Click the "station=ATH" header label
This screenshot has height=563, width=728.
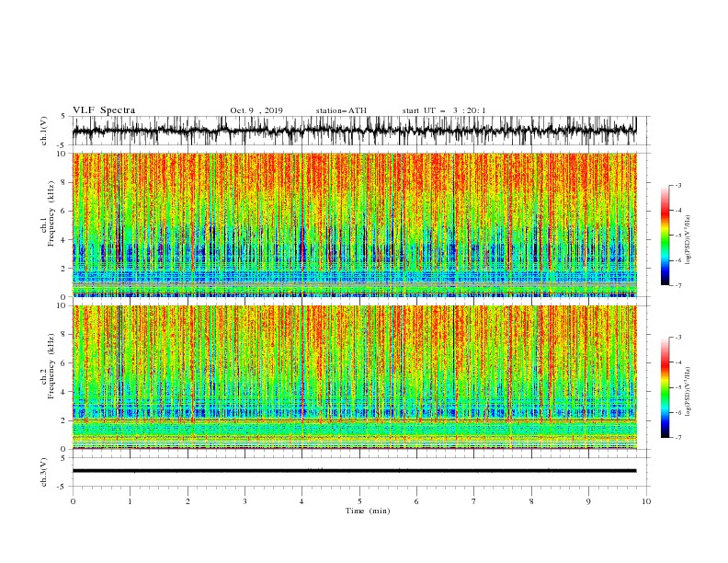coord(341,110)
